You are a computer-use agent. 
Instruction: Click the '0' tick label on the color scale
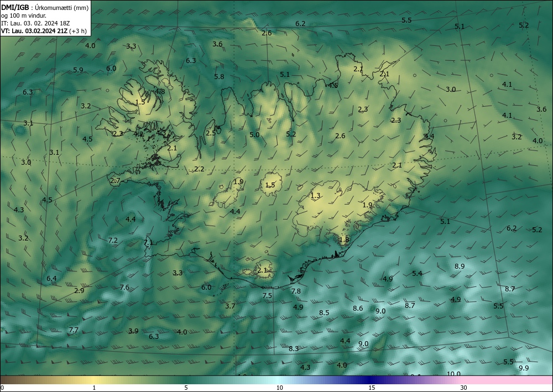2,388
